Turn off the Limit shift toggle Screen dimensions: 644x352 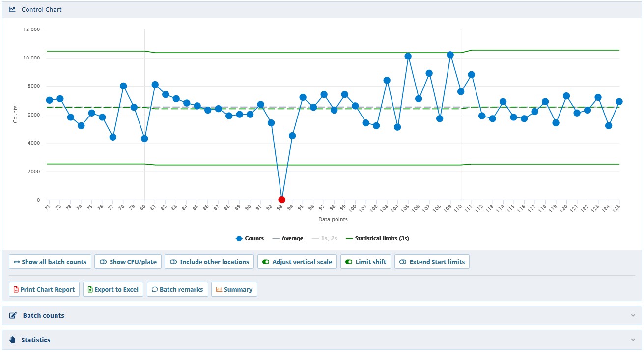349,262
